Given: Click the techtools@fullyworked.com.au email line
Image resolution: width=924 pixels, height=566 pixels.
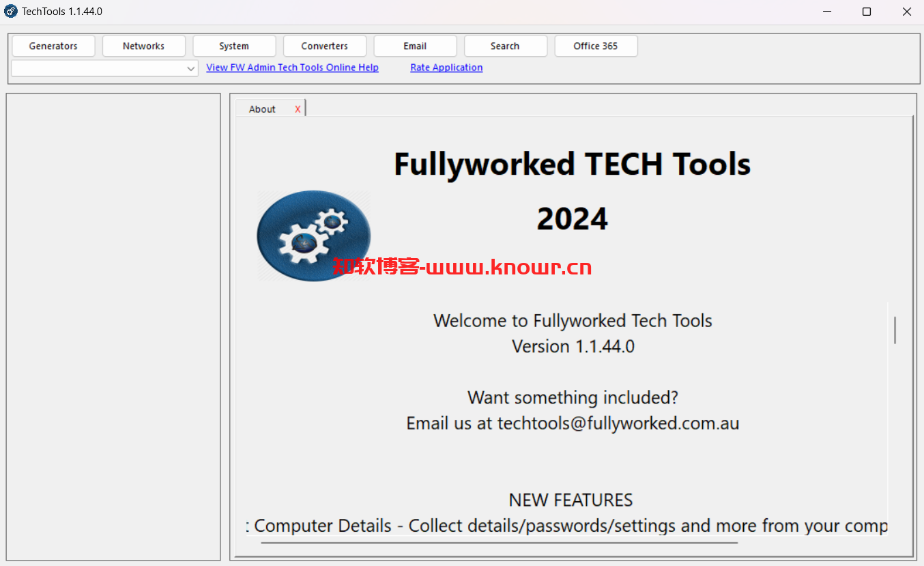Looking at the screenshot, I should 573,423.
